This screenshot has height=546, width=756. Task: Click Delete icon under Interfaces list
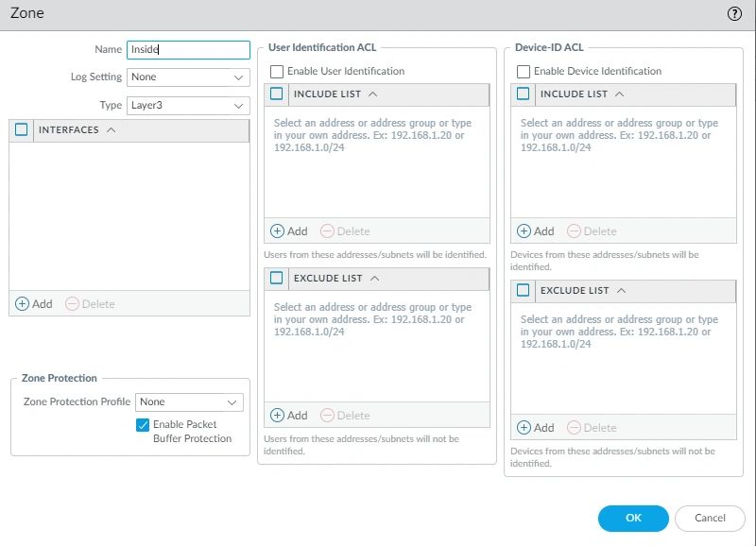coord(73,304)
